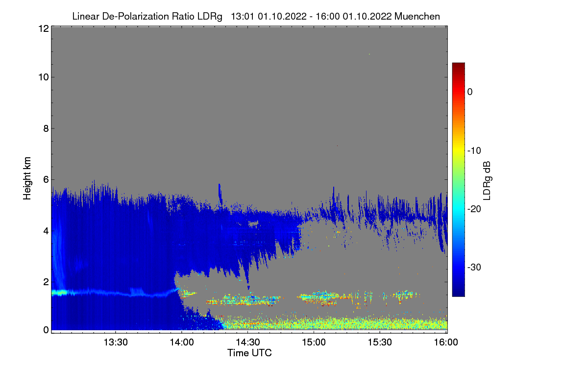Click the colorbar tick label 0
Viewport: 588px width, 392px height.
pos(470,92)
